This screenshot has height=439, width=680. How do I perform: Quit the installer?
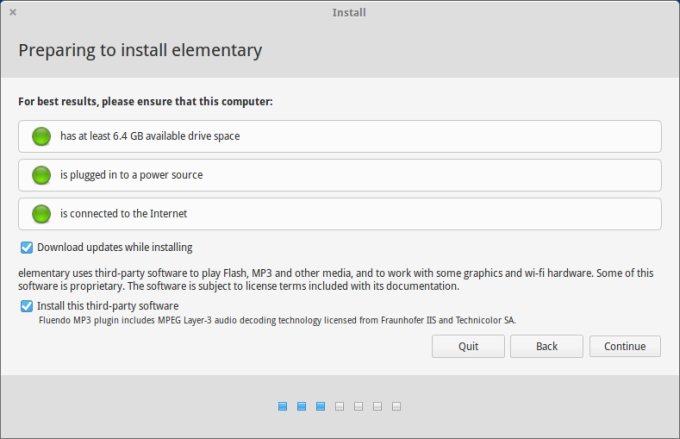click(x=468, y=346)
